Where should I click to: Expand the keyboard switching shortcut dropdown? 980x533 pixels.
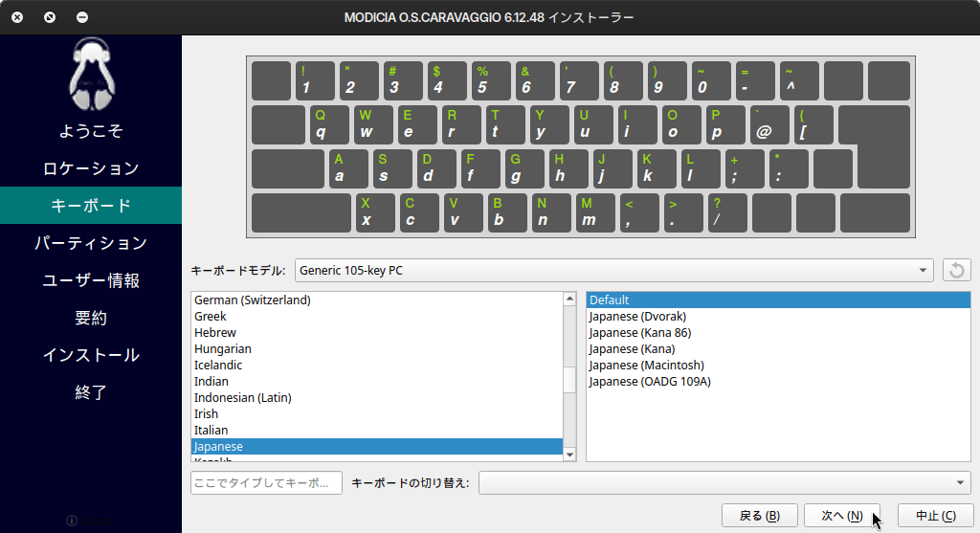pos(724,482)
